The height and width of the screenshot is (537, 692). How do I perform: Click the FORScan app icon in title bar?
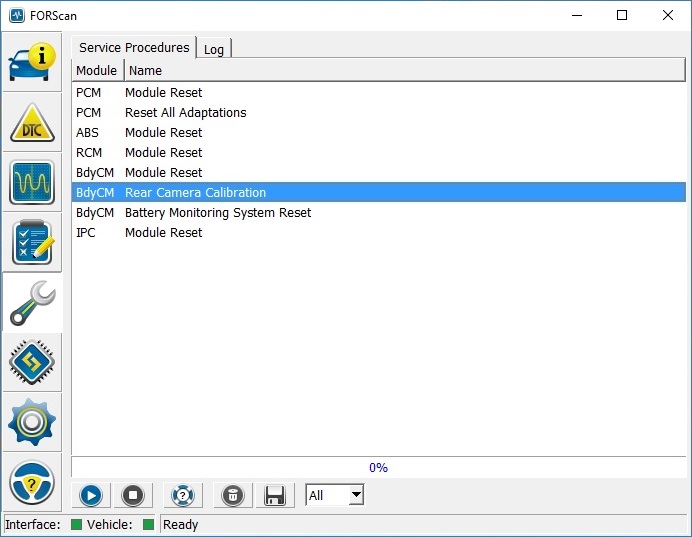(17, 15)
